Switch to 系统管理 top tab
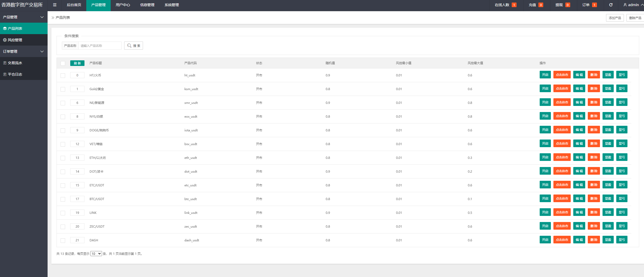644x277 pixels. [x=171, y=5]
